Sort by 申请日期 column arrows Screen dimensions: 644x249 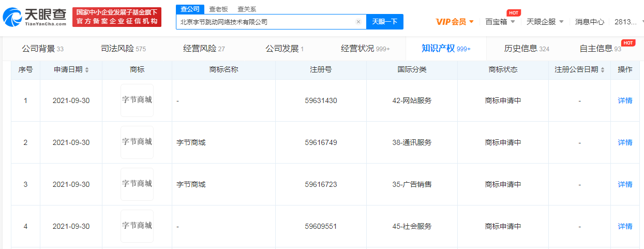87,70
